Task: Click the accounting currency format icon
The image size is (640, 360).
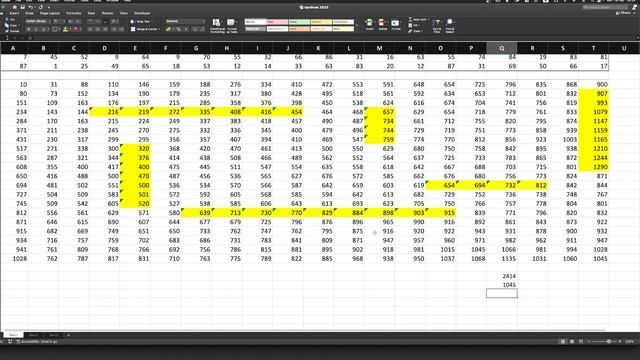Action: coord(168,29)
